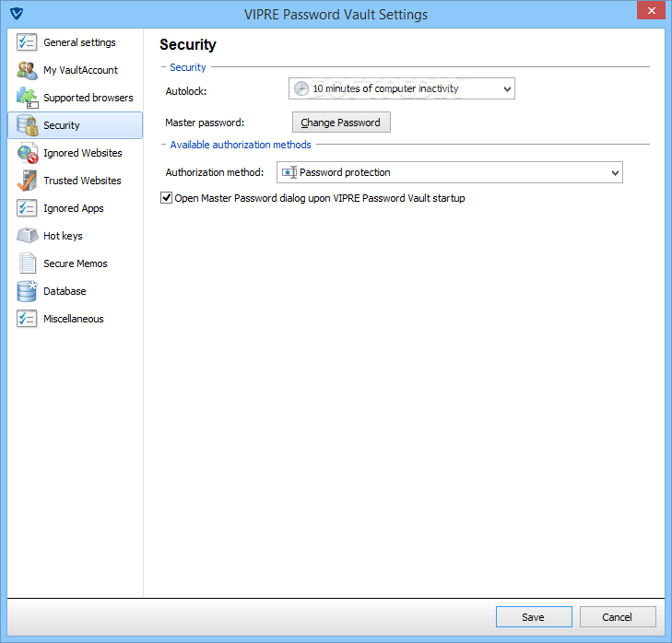Click the Password protection combo box text

pos(345,172)
